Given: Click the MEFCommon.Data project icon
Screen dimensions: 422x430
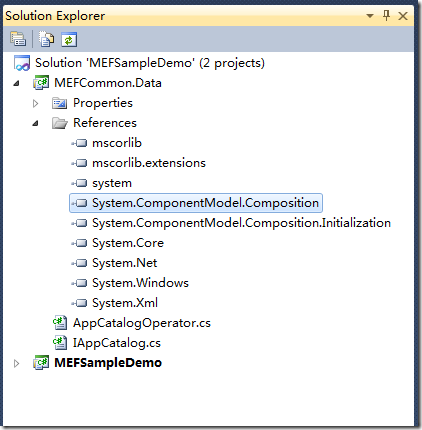Looking at the screenshot, I should (x=41, y=83).
